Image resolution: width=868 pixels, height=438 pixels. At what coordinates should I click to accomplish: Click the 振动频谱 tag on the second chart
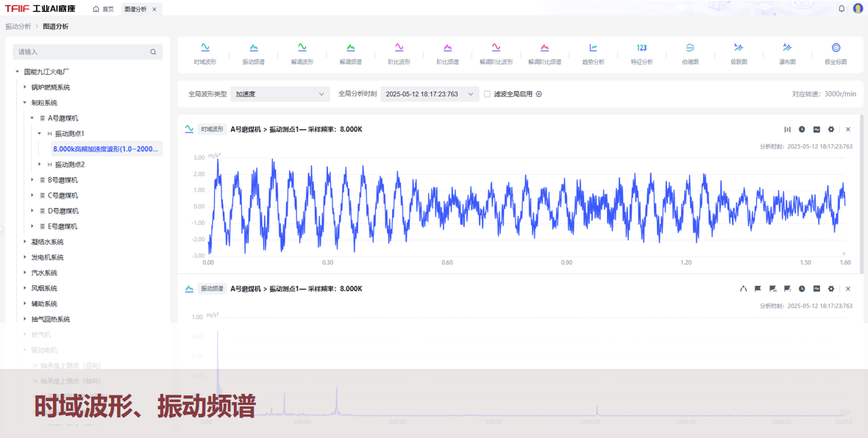pyautogui.click(x=212, y=289)
